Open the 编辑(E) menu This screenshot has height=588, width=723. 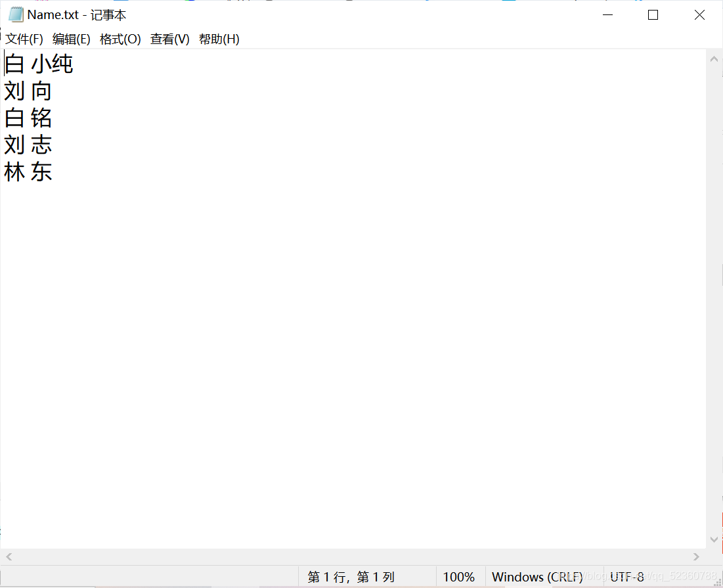(x=72, y=39)
